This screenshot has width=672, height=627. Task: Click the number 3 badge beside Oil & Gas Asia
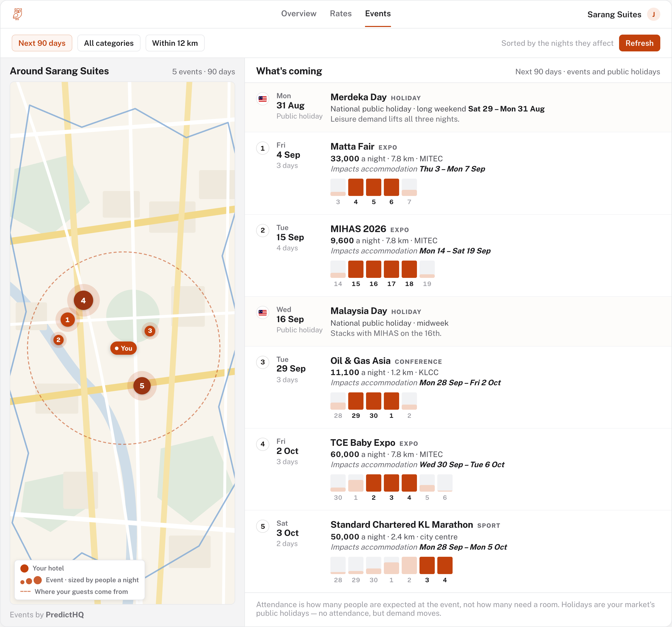tap(263, 362)
